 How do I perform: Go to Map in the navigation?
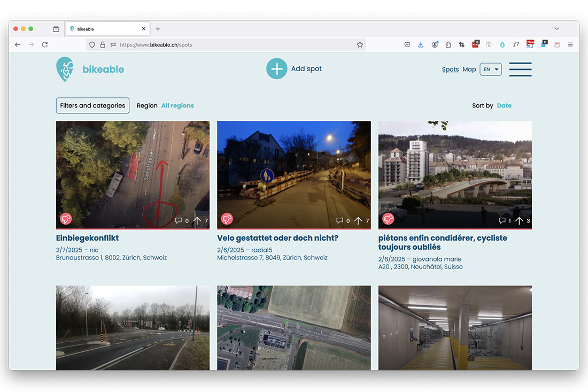tap(469, 70)
